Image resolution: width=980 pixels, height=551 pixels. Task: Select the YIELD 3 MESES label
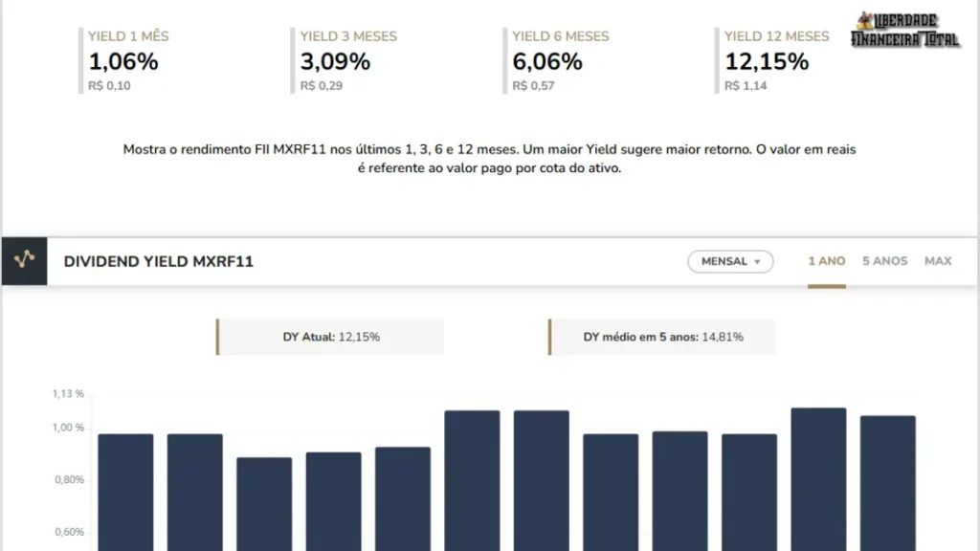pos(348,36)
